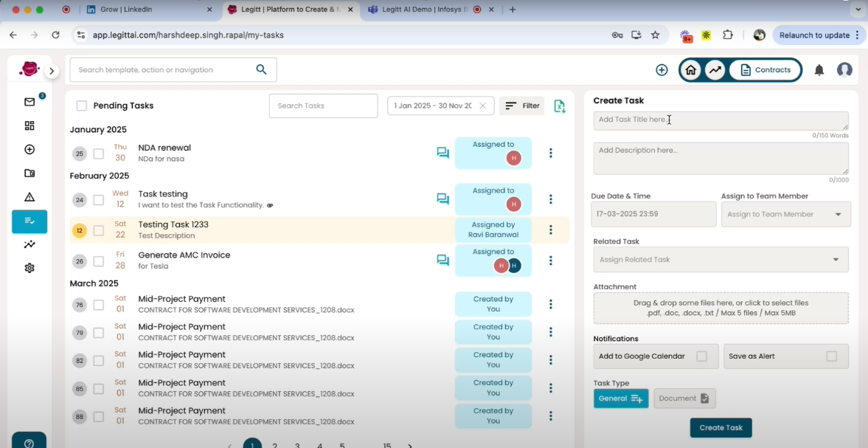Open comments for Task testing
This screenshot has height=448, width=868.
click(x=443, y=199)
